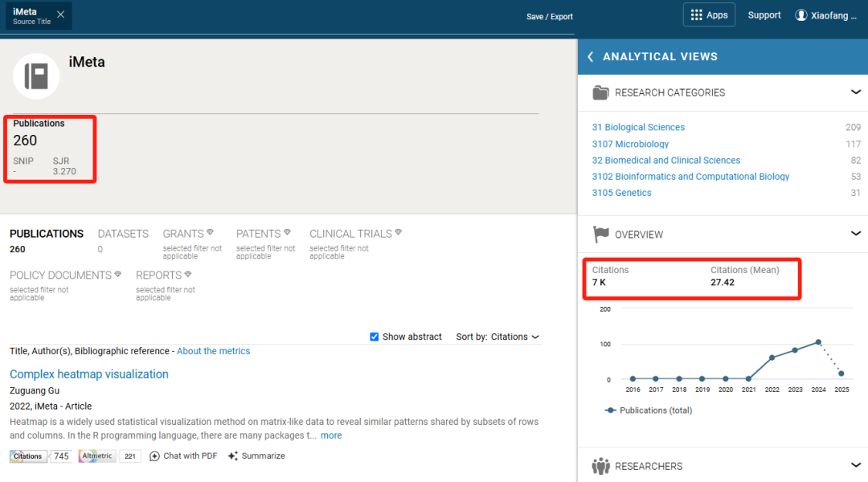The image size is (868, 482).
Task: Click the diamond icon next to Policy Documents
Action: [117, 274]
